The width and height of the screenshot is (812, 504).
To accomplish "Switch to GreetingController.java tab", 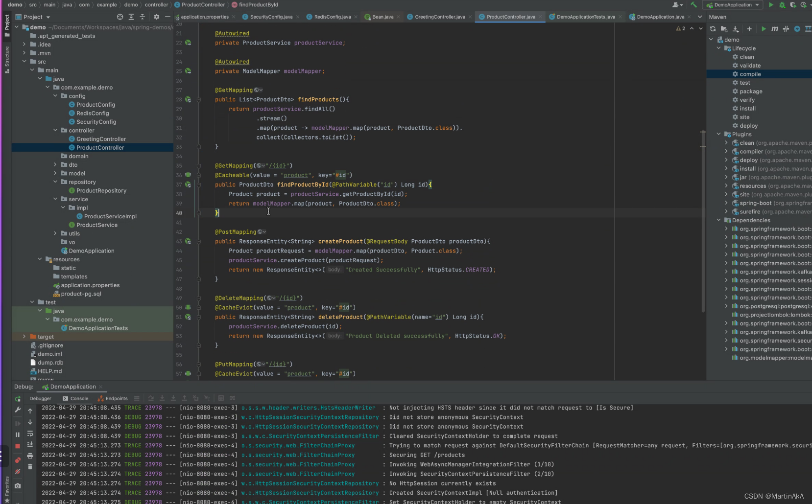I will point(439,17).
